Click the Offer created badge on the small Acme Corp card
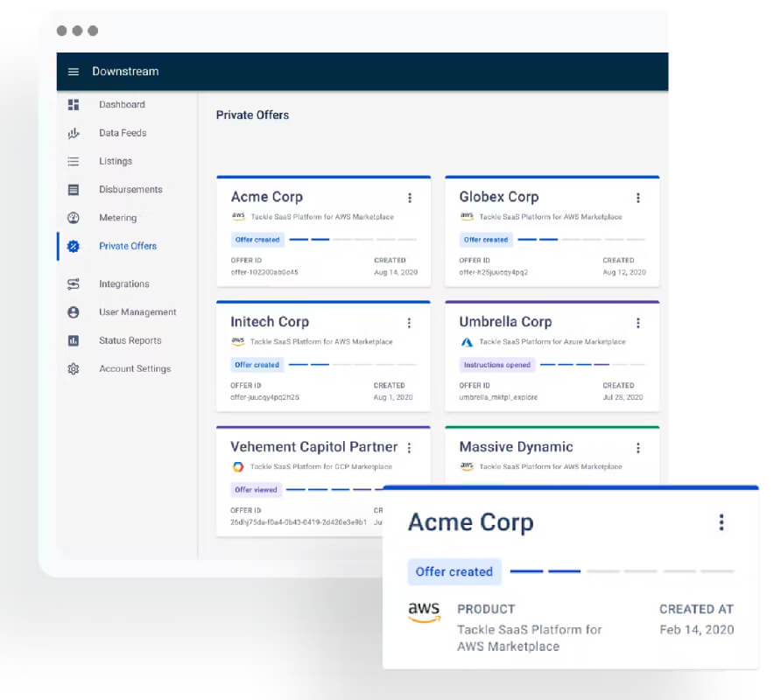781x700 pixels. click(257, 240)
